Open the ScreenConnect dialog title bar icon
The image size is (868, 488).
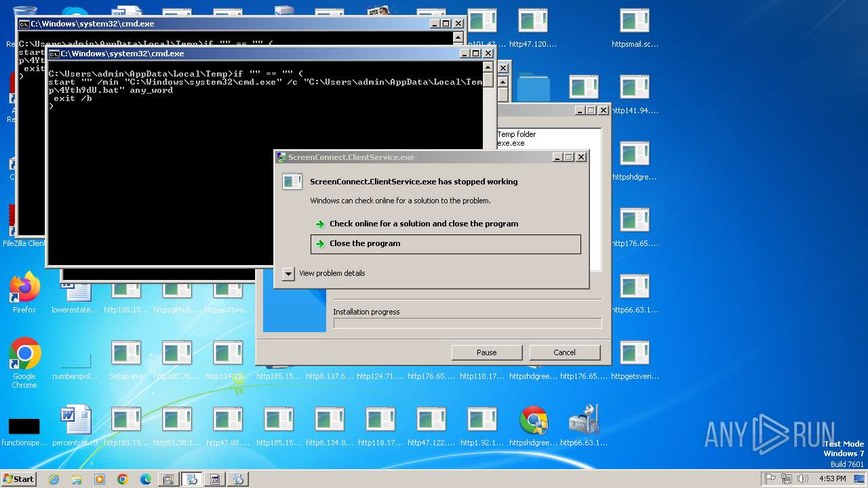[x=281, y=157]
